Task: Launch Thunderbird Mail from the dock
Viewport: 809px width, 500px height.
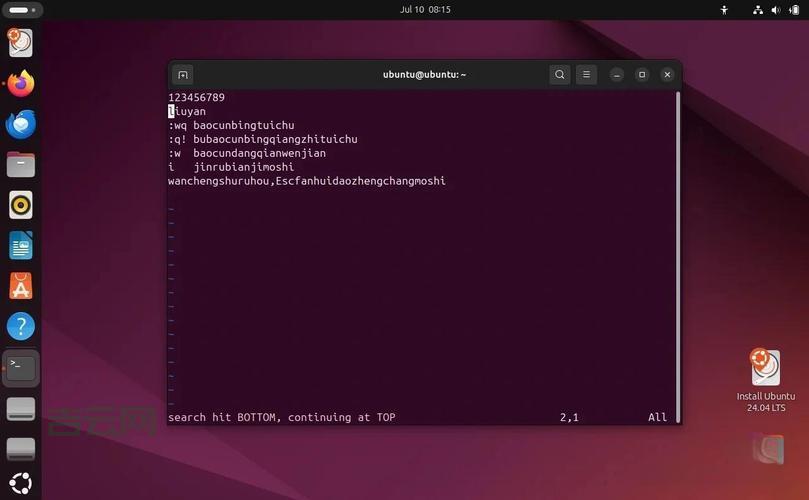Action: coord(20,124)
